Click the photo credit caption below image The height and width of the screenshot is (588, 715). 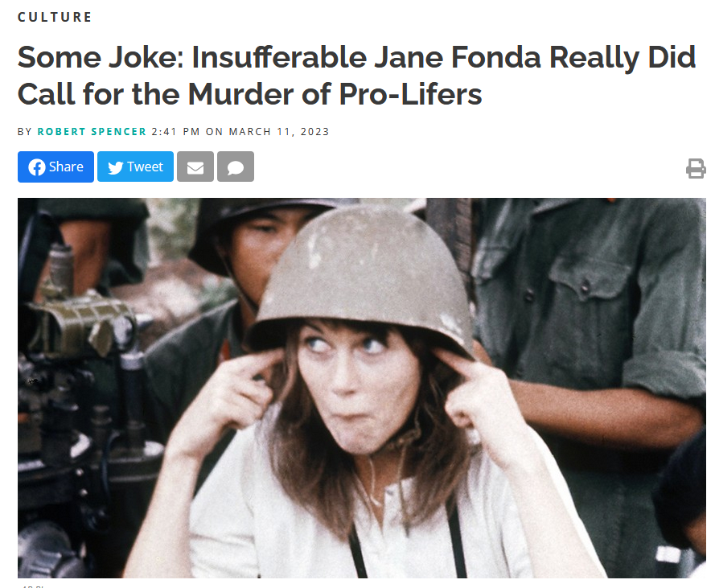pos(32,586)
